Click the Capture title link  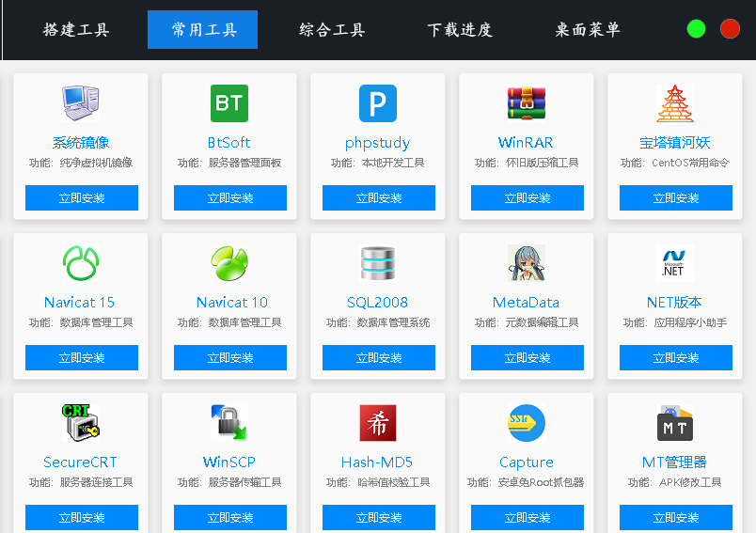[x=527, y=462]
